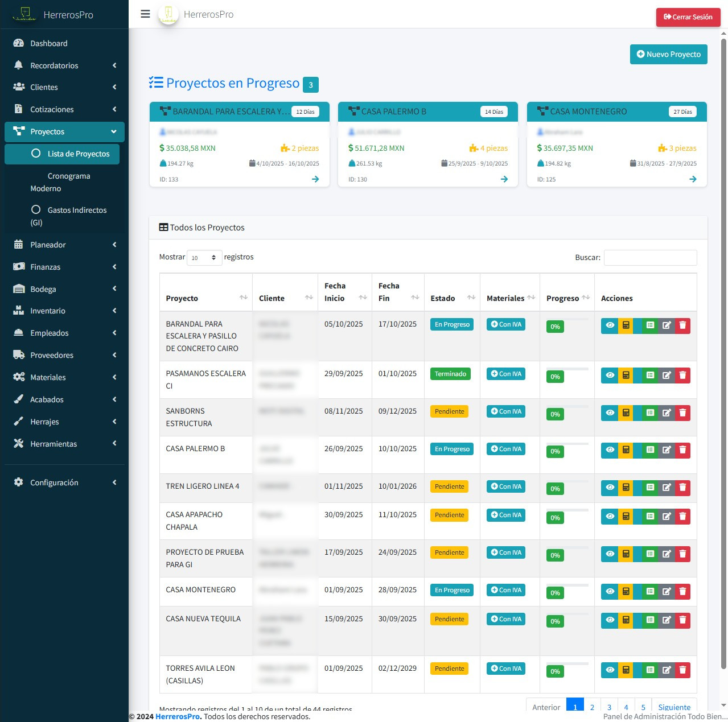Delete the CASA PALERMO B table row
The image size is (728, 722).
click(682, 450)
